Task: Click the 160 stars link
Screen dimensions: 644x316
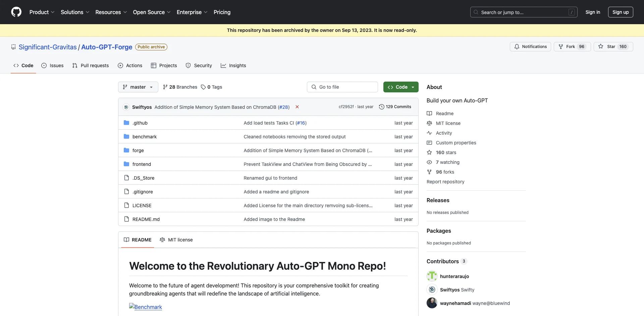Action: pyautogui.click(x=441, y=152)
